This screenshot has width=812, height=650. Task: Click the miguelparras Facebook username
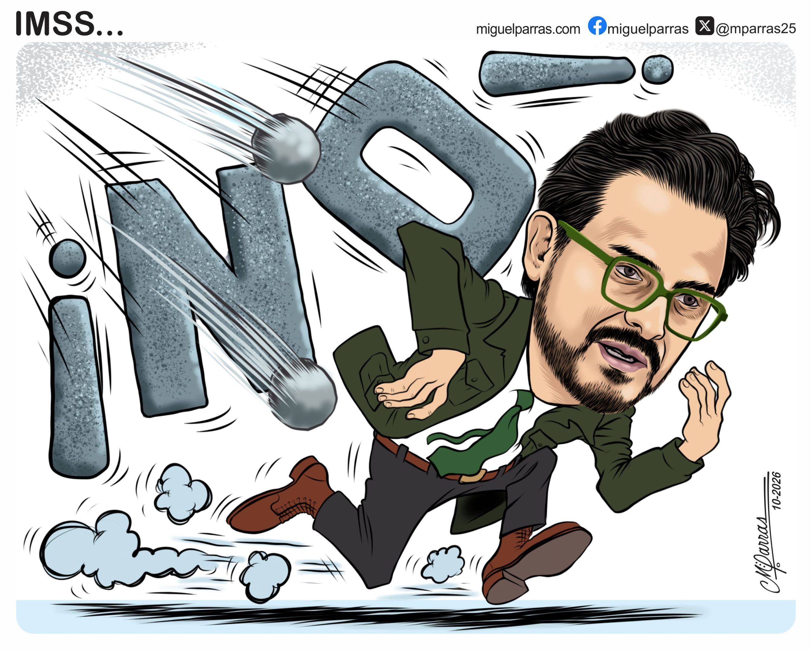coord(648,29)
